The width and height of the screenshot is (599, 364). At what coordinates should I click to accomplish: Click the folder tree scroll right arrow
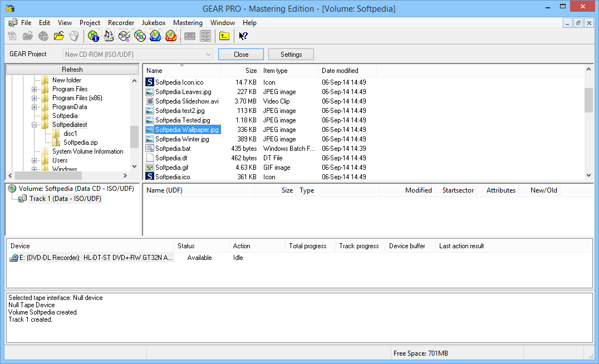click(x=125, y=176)
